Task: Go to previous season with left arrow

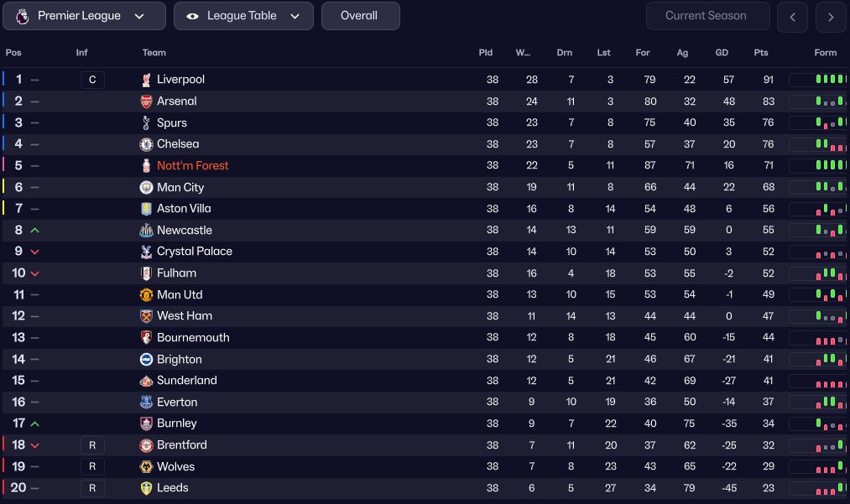Action: pyautogui.click(x=793, y=16)
